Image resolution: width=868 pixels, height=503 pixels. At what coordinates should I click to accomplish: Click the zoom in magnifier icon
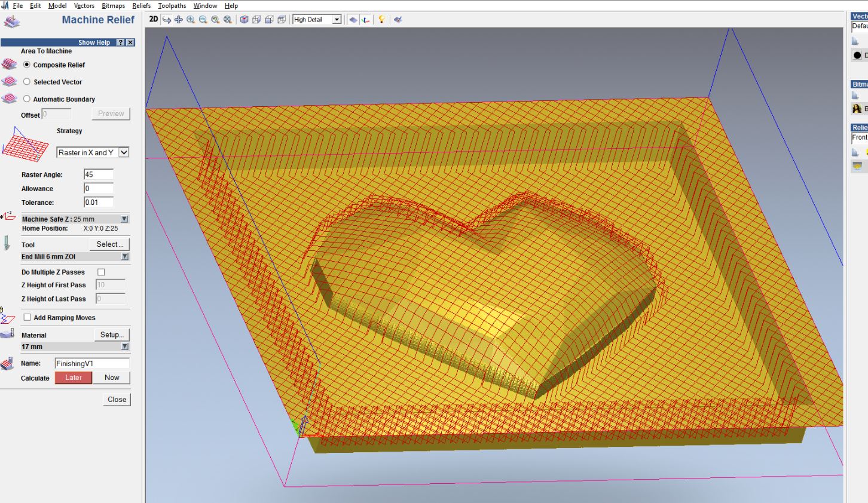191,20
